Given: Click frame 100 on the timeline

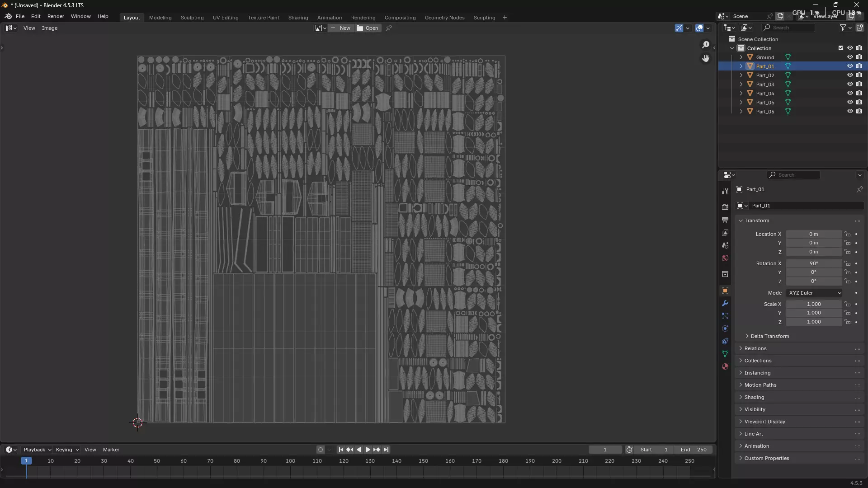Looking at the screenshot, I should pyautogui.click(x=290, y=461).
